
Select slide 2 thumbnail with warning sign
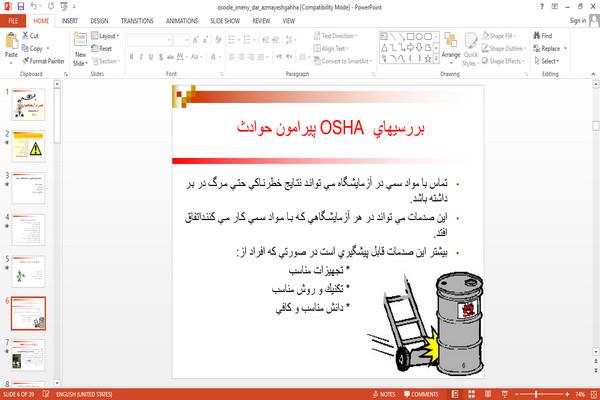[29, 146]
